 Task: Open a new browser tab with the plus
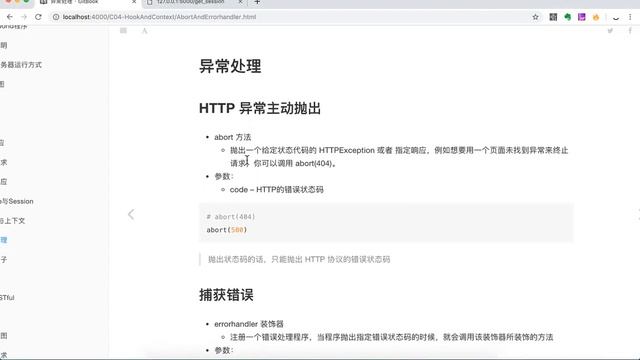click(257, 2)
